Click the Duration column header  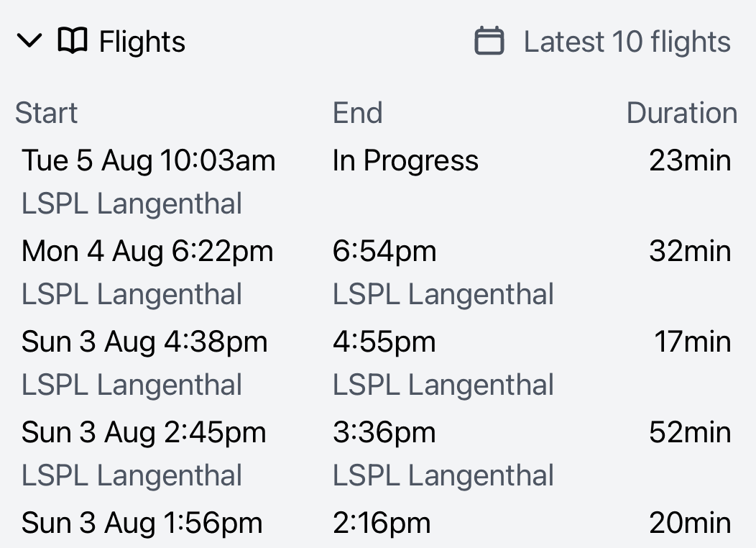tap(681, 113)
